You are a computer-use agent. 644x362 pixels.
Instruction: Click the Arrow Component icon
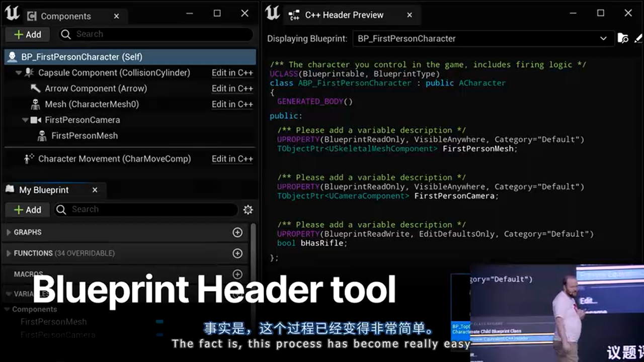[x=36, y=88]
